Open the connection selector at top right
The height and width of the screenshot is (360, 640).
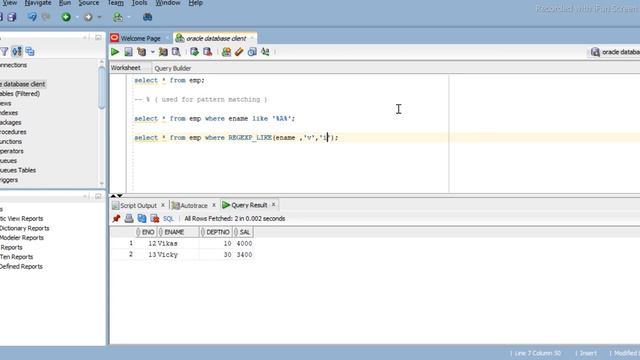pyautogui.click(x=615, y=52)
